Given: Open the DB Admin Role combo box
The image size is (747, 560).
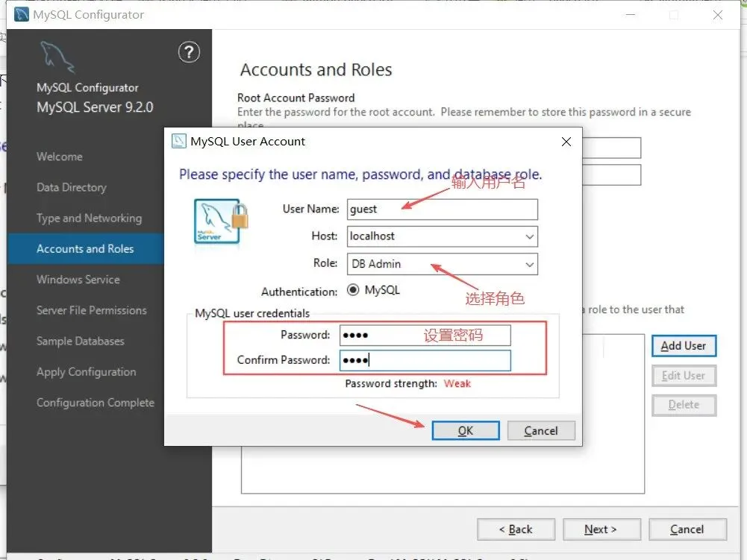Looking at the screenshot, I should coord(442,264).
